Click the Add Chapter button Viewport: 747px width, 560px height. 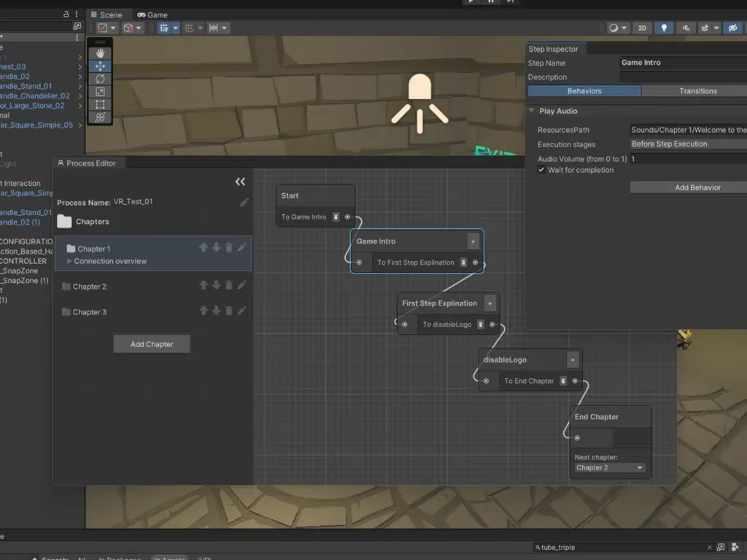click(x=152, y=344)
